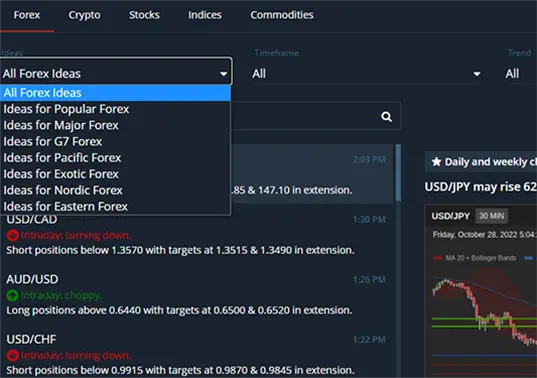Select the Commodities tab
The image size is (537, 378).
(282, 15)
